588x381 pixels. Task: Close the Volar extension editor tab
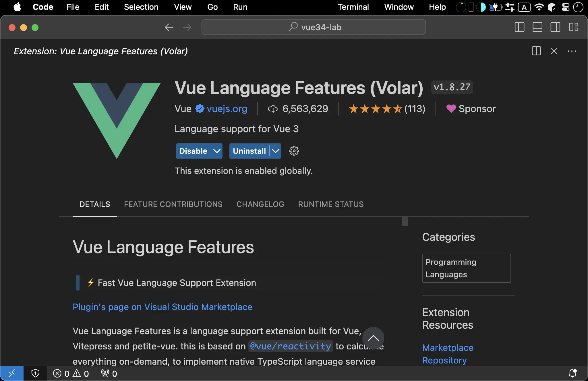(554, 51)
